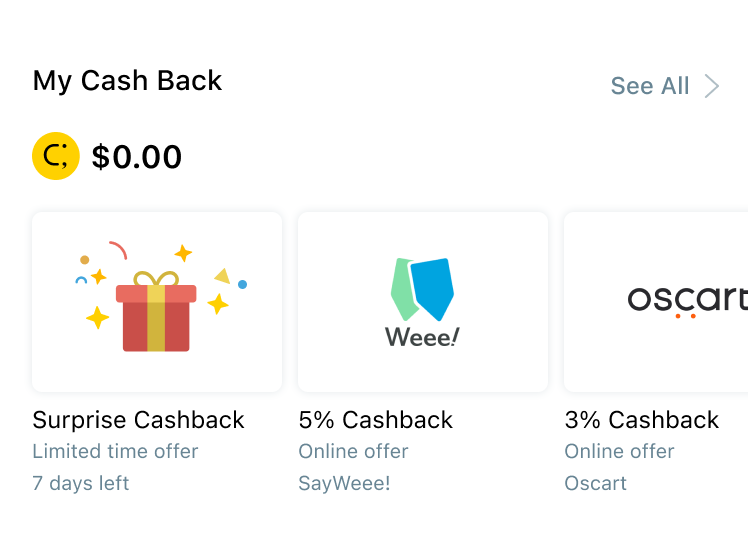Tap the 7 days left text
The width and height of the screenshot is (748, 552).
pos(81,483)
